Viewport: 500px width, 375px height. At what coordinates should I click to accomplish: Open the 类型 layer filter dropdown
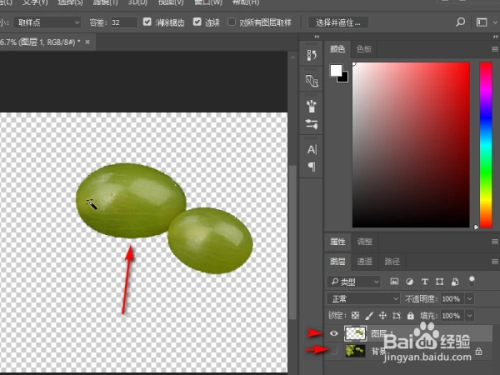[x=354, y=282]
